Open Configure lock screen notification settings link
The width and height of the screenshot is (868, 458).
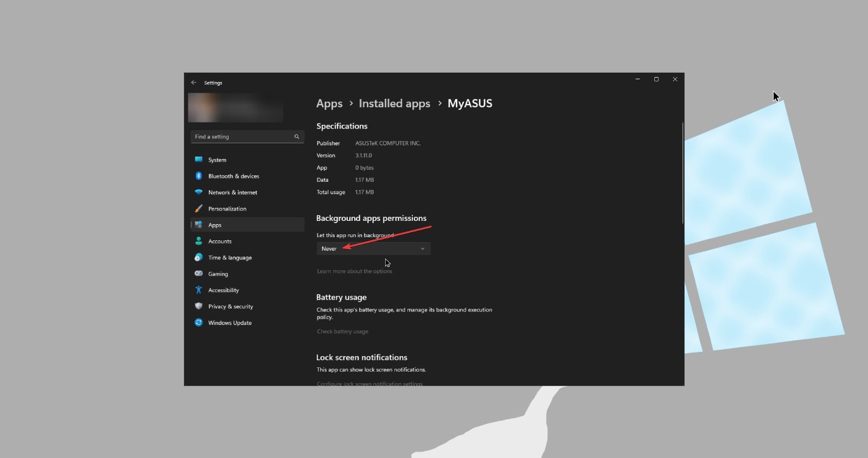click(369, 383)
